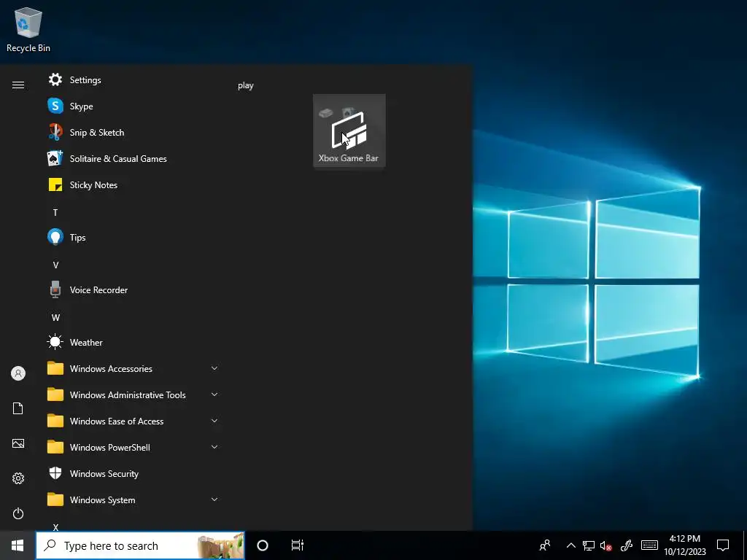The height and width of the screenshot is (560, 747).
Task: Launch Solitaire & Casual Games
Action: 133,158
